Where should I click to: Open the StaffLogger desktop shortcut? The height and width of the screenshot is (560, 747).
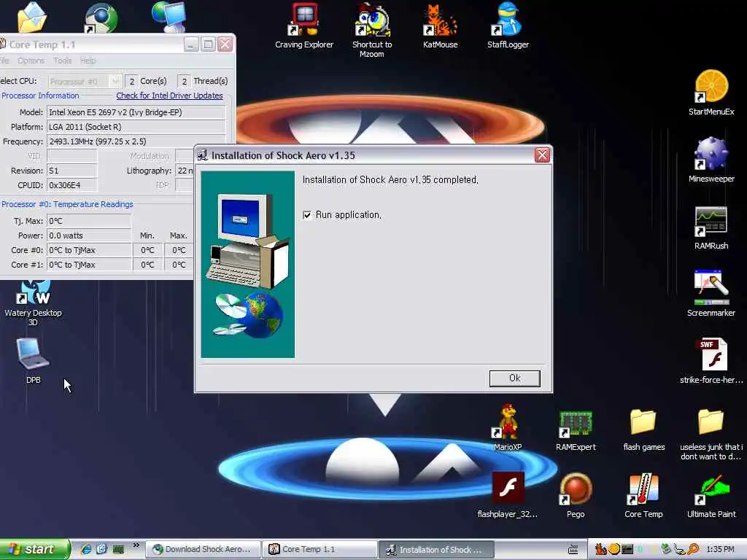(508, 26)
